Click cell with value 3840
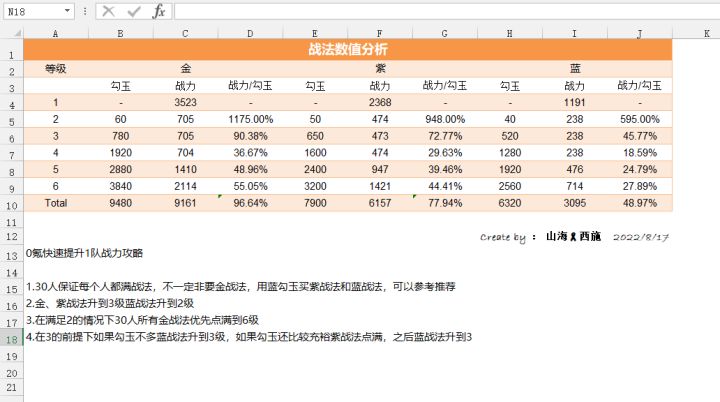 [120, 186]
